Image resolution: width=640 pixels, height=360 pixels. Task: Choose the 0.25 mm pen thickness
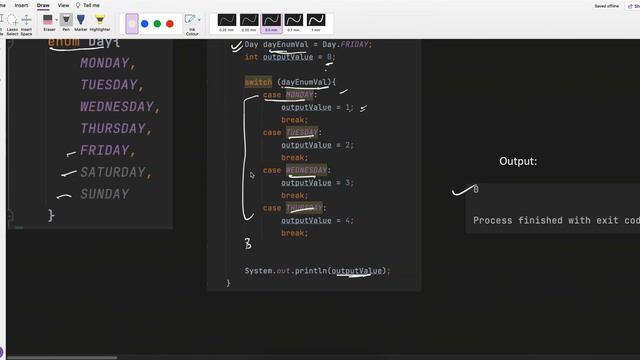coord(227,23)
